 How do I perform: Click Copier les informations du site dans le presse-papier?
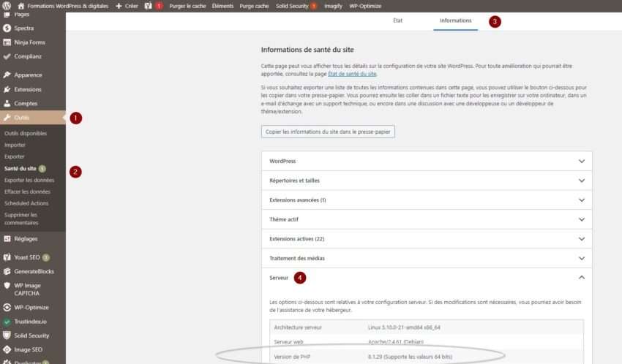(x=328, y=132)
